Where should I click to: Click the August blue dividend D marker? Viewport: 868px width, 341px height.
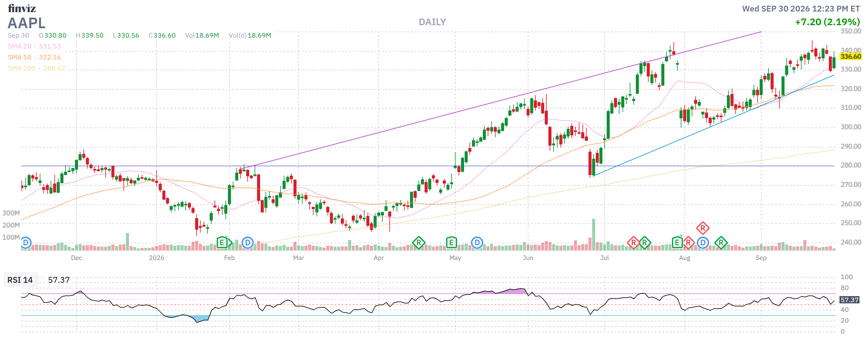click(703, 242)
